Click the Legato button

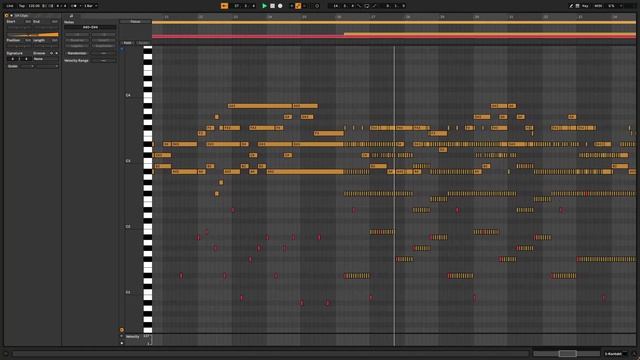point(77,46)
